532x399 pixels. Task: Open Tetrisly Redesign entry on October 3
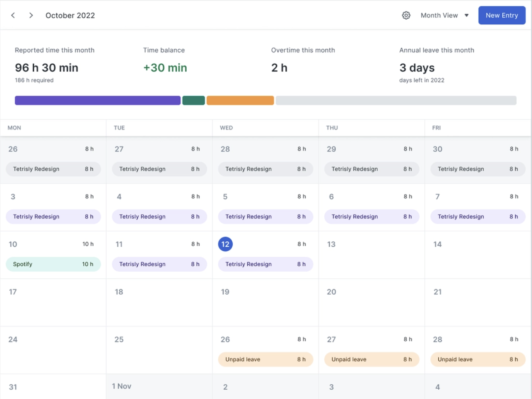pyautogui.click(x=53, y=217)
